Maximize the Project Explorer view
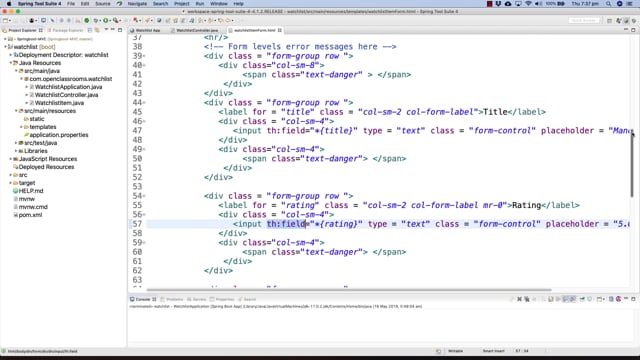 [120, 30]
